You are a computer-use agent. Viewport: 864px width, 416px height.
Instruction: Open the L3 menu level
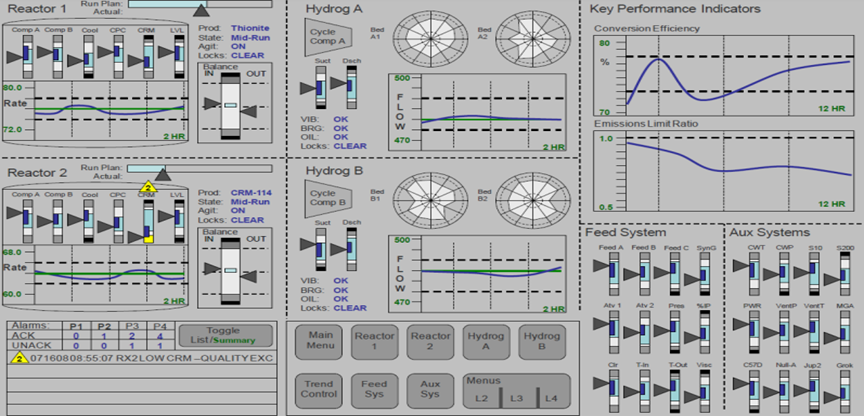click(x=517, y=397)
